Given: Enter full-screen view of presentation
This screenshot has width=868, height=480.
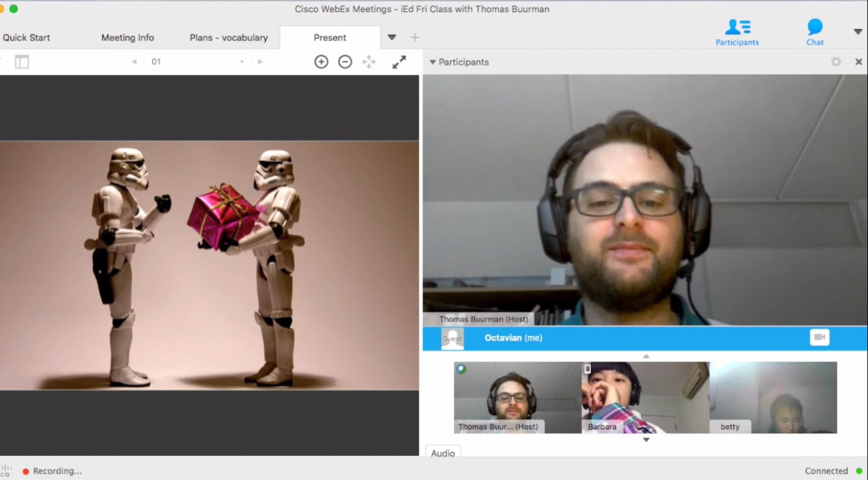Looking at the screenshot, I should click(x=399, y=62).
